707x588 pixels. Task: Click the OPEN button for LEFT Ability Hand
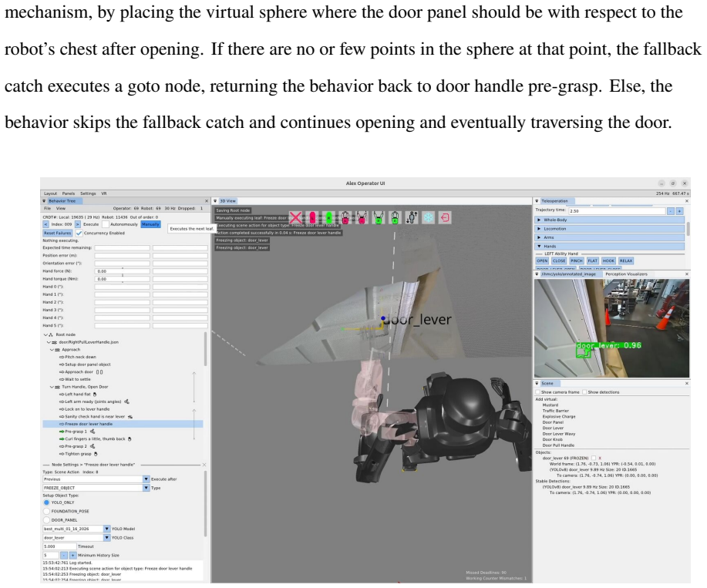pyautogui.click(x=542, y=261)
